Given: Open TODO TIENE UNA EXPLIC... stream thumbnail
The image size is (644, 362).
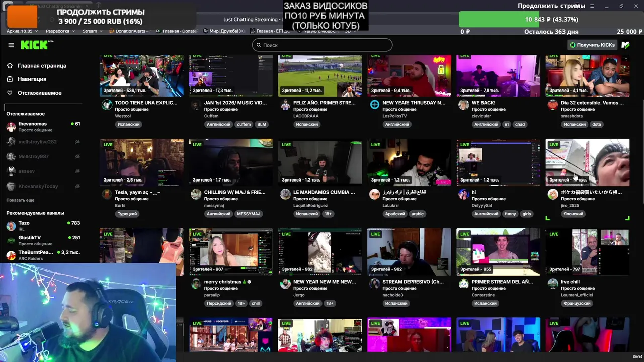Looking at the screenshot, I should tap(141, 76).
